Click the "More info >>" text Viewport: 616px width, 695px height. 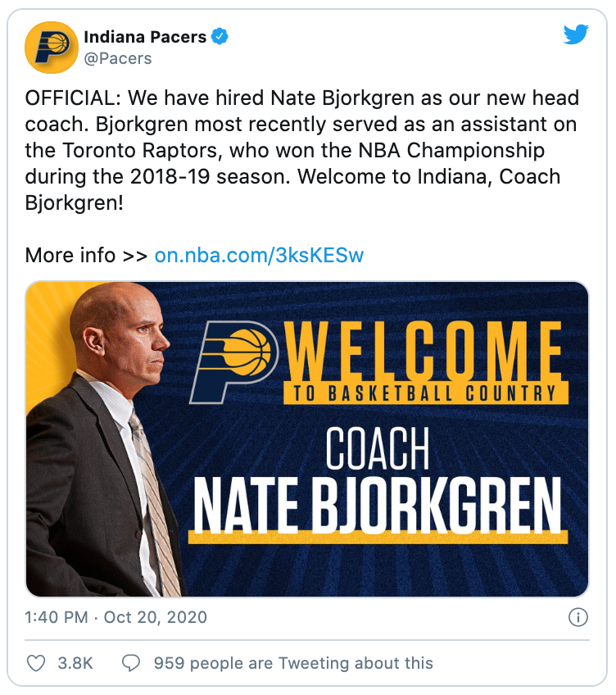pyautogui.click(x=86, y=256)
